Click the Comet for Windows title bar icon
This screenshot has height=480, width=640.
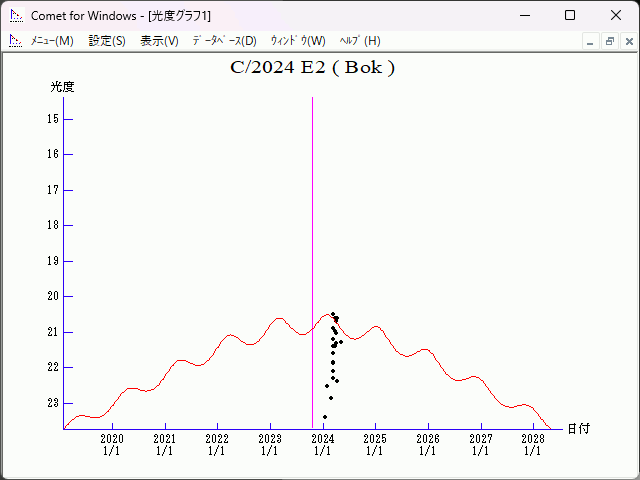[x=15, y=15]
